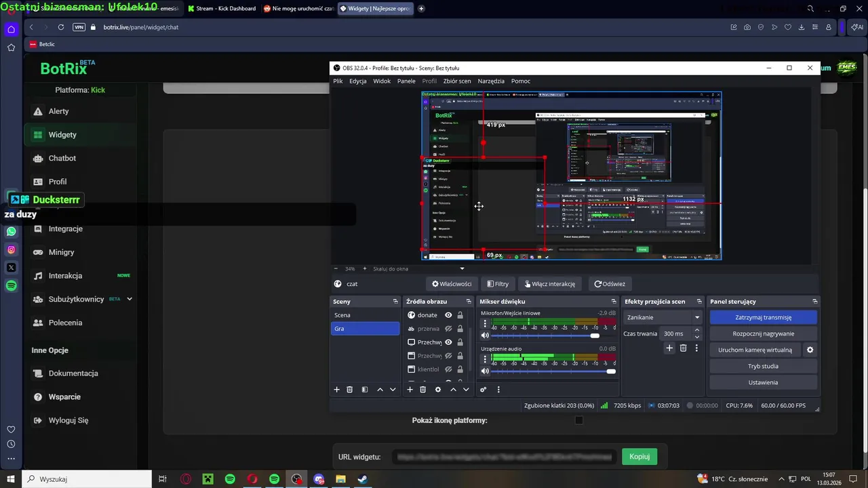Go back in the browser
The width and height of the screenshot is (868, 488).
(x=31, y=27)
